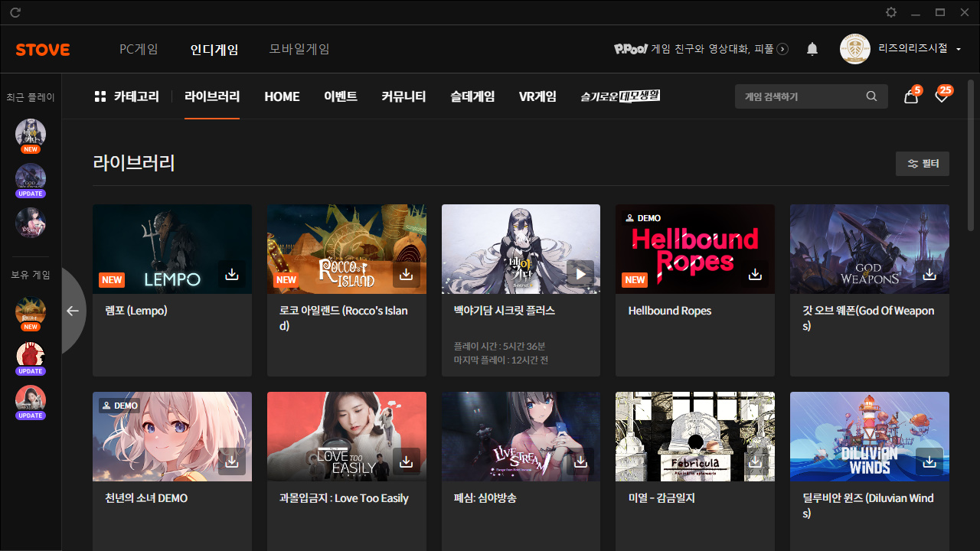Download Rocco's Island using download icon

[x=407, y=274]
